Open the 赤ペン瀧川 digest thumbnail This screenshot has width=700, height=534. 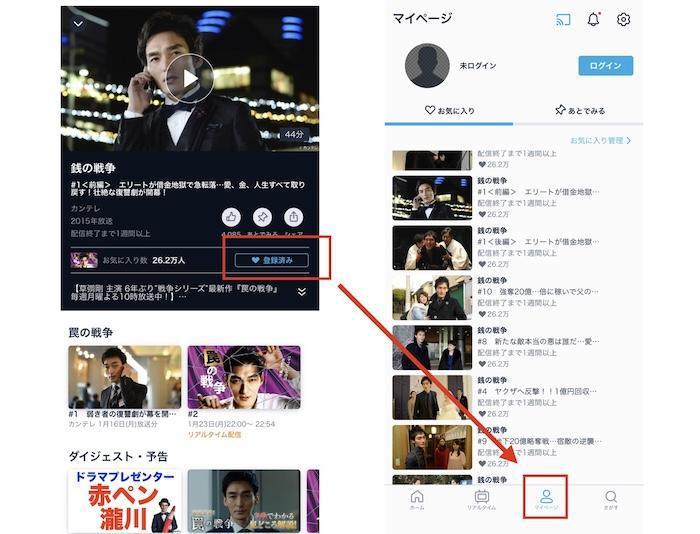125,501
